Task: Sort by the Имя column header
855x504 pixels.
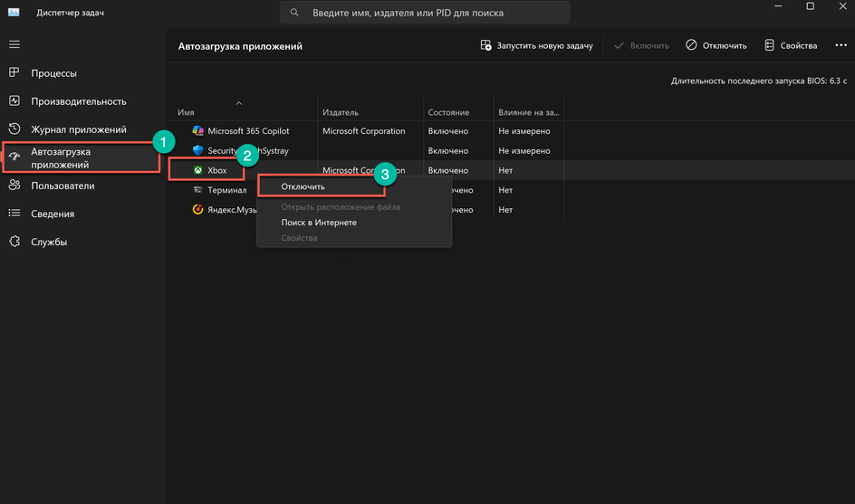Action: 186,112
